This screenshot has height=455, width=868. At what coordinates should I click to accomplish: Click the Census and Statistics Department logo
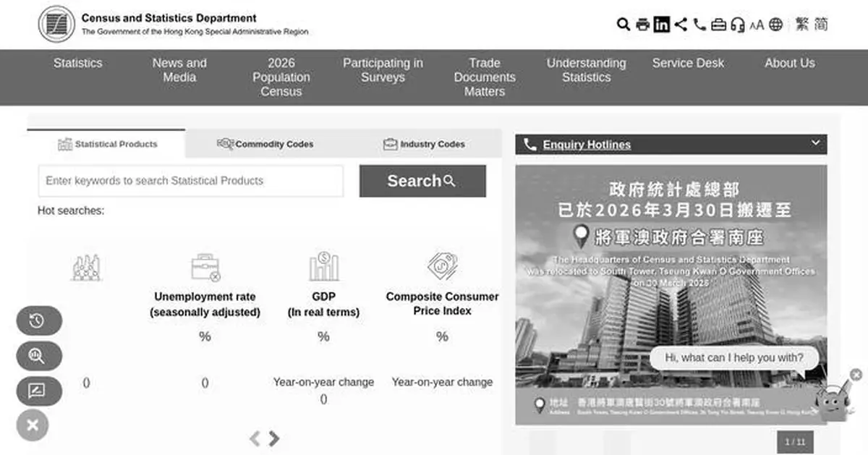(174, 25)
